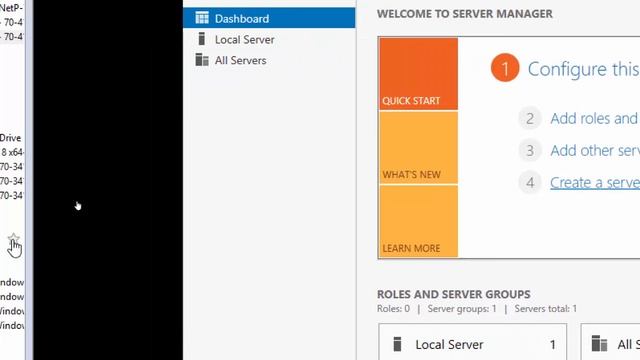Viewport: 640px width, 360px height.
Task: Select the Quick Start tile
Action: [418, 74]
